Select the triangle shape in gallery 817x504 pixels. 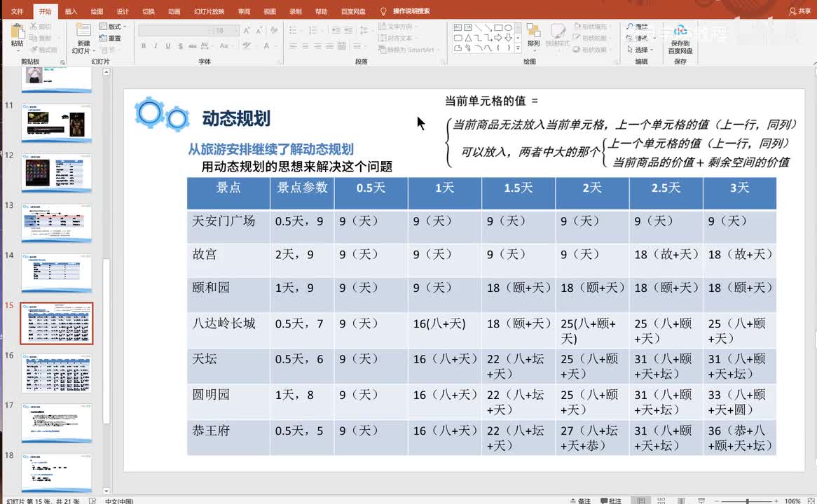click(x=468, y=38)
